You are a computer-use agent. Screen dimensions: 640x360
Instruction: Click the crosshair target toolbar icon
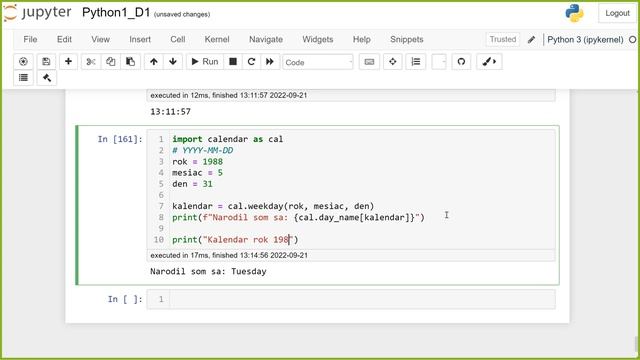pyautogui.click(x=393, y=62)
